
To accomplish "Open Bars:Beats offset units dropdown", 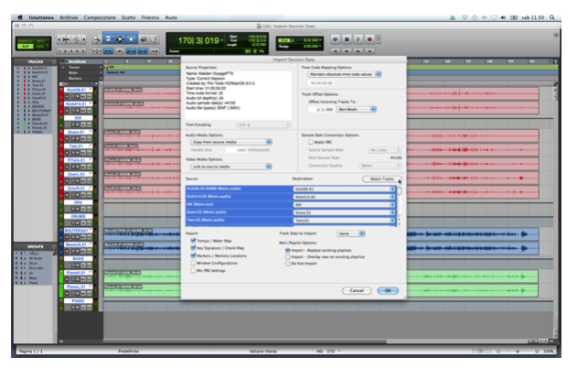I will click(x=356, y=109).
